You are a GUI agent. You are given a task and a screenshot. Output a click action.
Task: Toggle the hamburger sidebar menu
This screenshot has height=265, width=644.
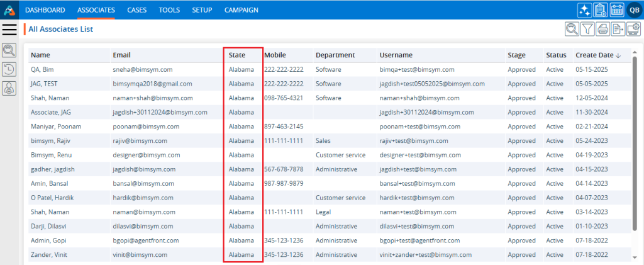coord(9,29)
